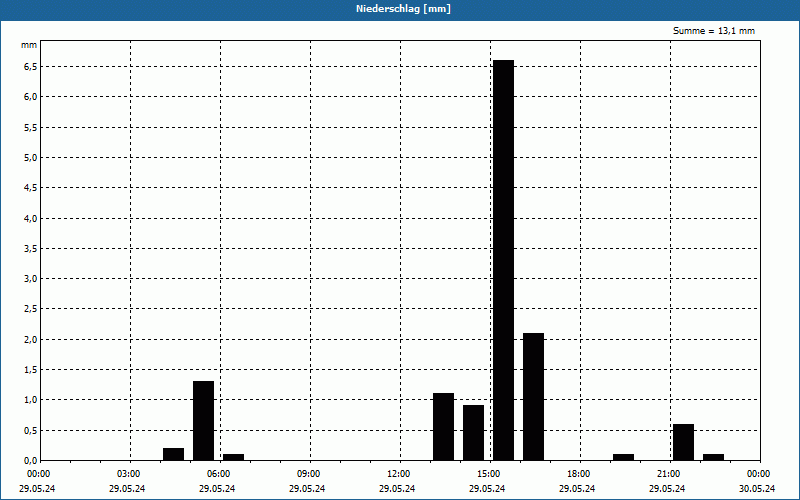Click the 0,2 mm bar after 04:00

[x=173, y=454]
